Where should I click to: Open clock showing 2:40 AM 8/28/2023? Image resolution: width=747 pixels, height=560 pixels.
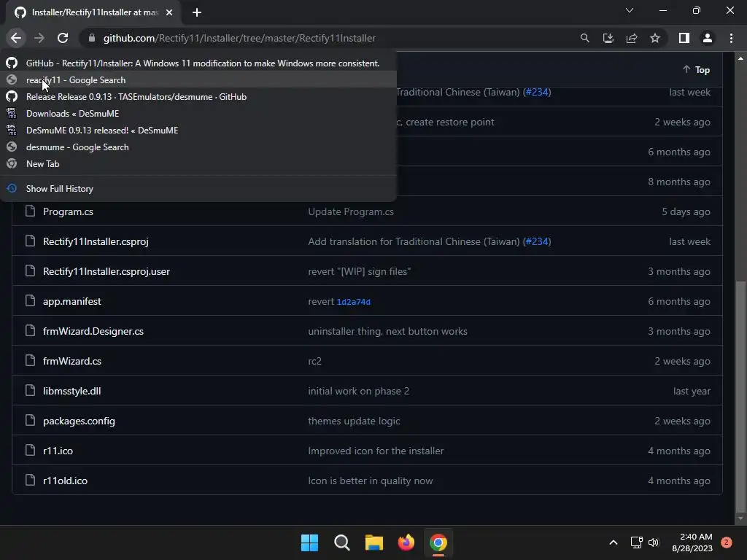pos(692,542)
